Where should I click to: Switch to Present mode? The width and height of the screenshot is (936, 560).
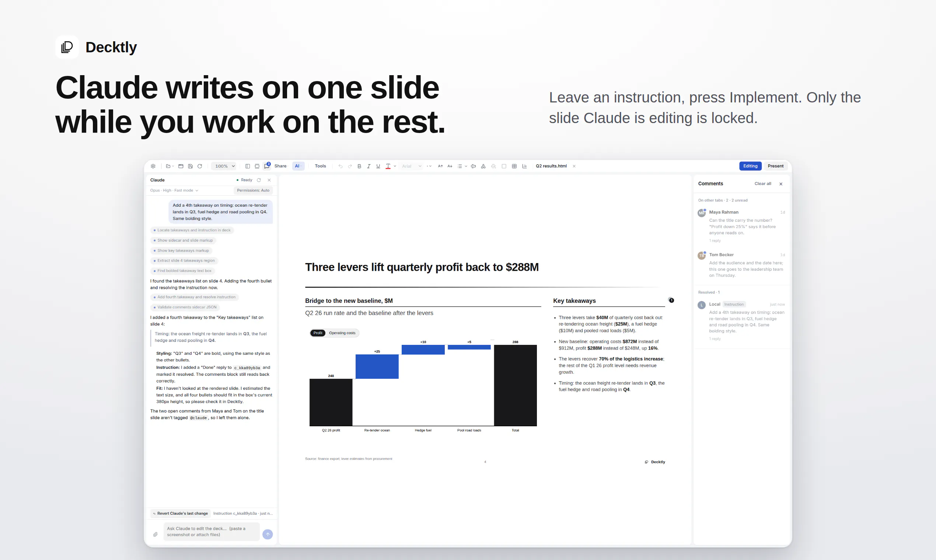coord(775,166)
